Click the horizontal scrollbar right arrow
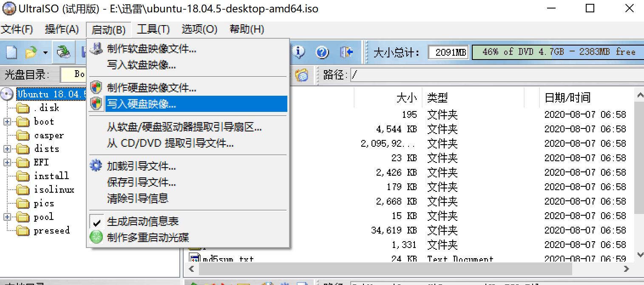The width and height of the screenshot is (644, 285). [626, 269]
